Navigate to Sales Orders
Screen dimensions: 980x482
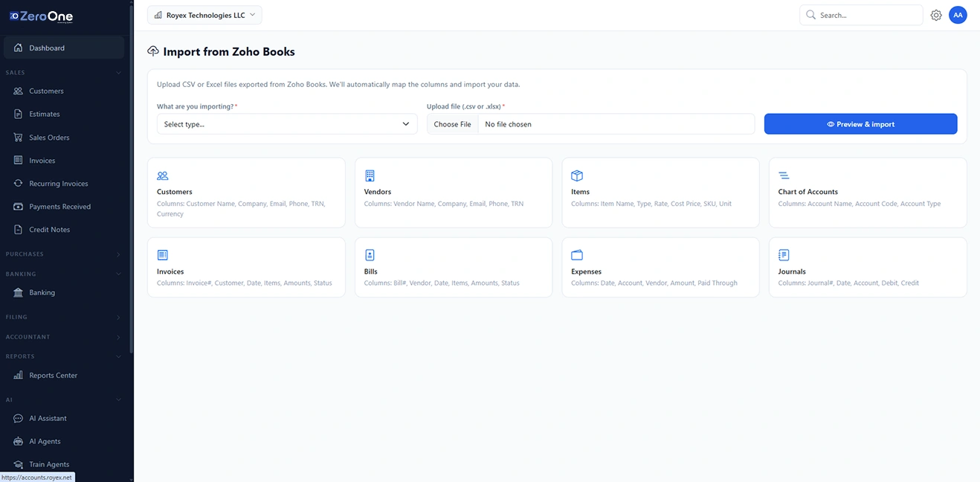[64, 138]
